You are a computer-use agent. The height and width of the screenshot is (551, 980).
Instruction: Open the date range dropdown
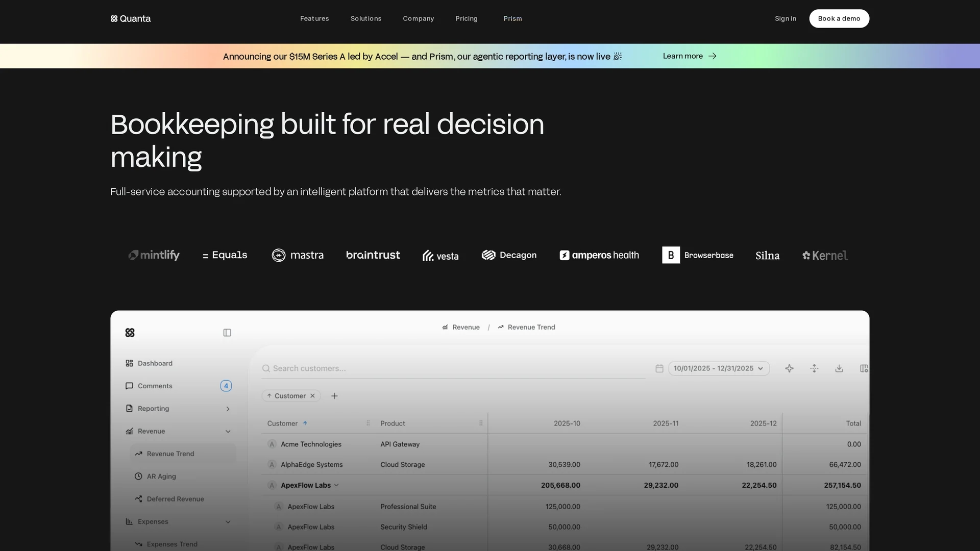click(719, 368)
